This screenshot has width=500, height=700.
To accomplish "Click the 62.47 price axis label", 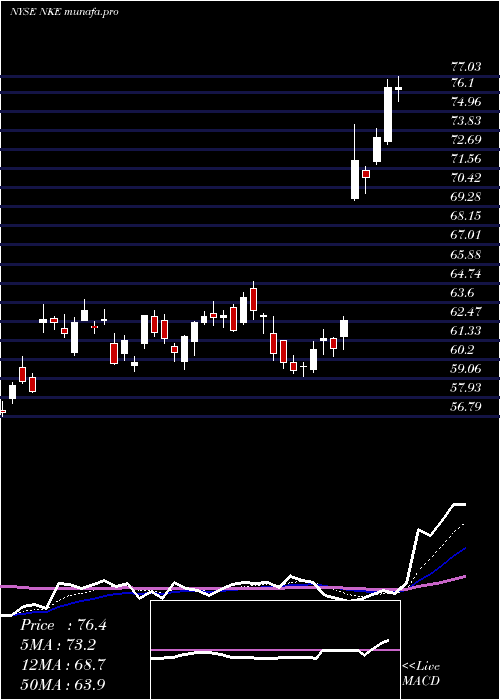I will coord(466,312).
